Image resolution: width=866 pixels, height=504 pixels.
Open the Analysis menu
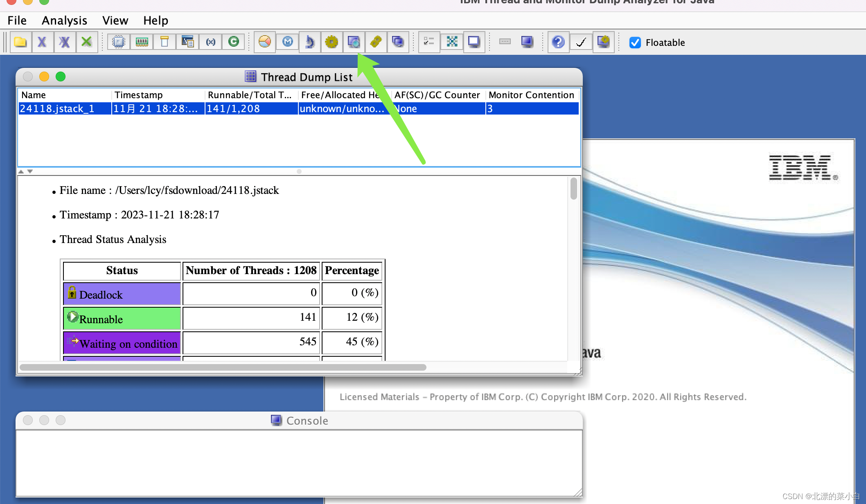coord(64,20)
